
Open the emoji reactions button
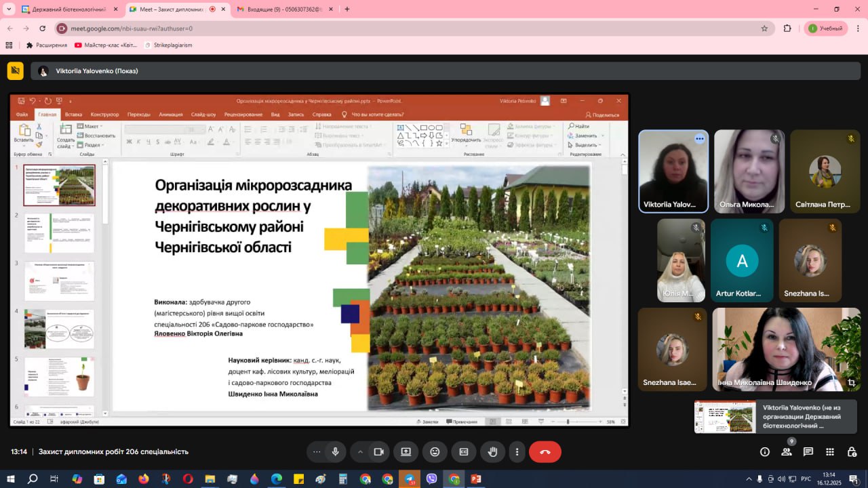[435, 452]
